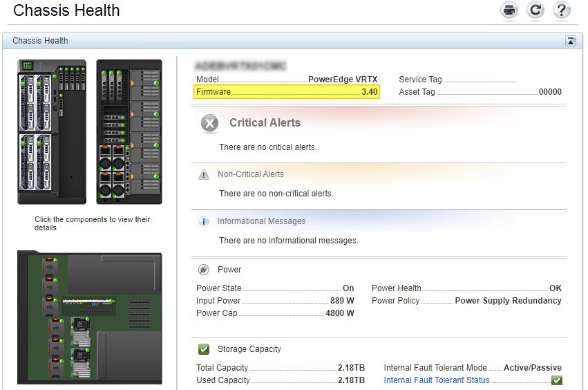Refresh the Chassis Health page
The image size is (588, 390).
535,10
